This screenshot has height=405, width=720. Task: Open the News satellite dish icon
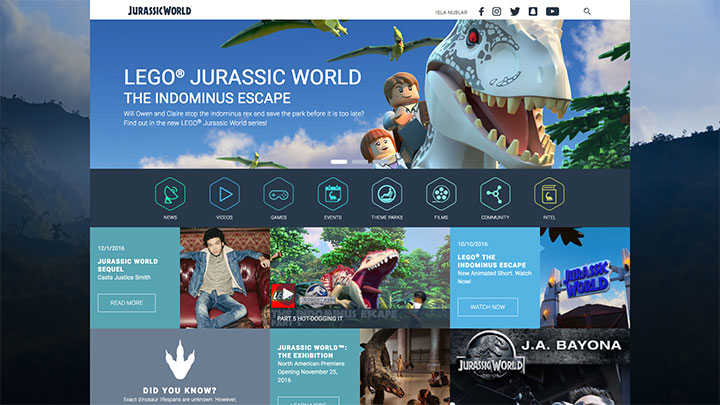tap(170, 193)
